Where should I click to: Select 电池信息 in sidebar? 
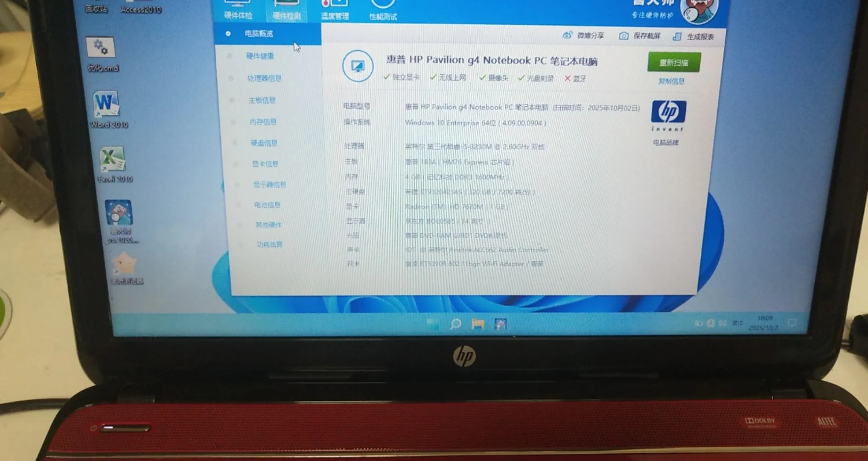pos(267,205)
